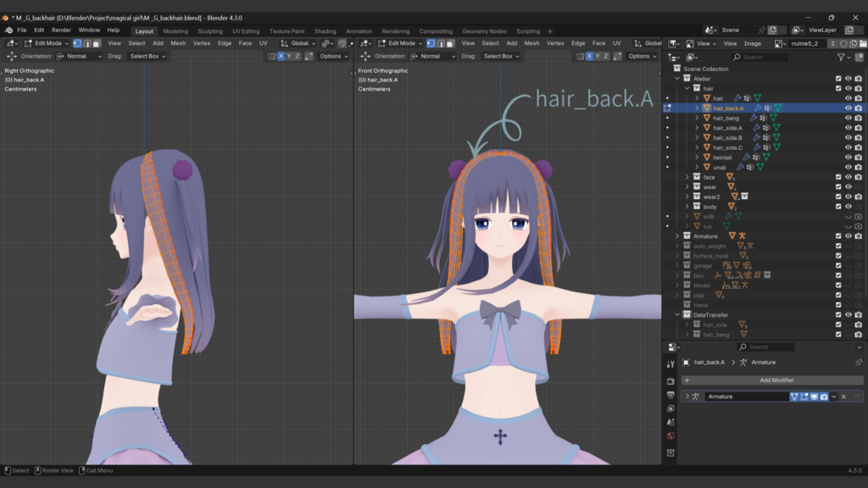This screenshot has width=868, height=488.
Task: Click the wrench modifier icon beside hair_bang
Action: (x=752, y=118)
